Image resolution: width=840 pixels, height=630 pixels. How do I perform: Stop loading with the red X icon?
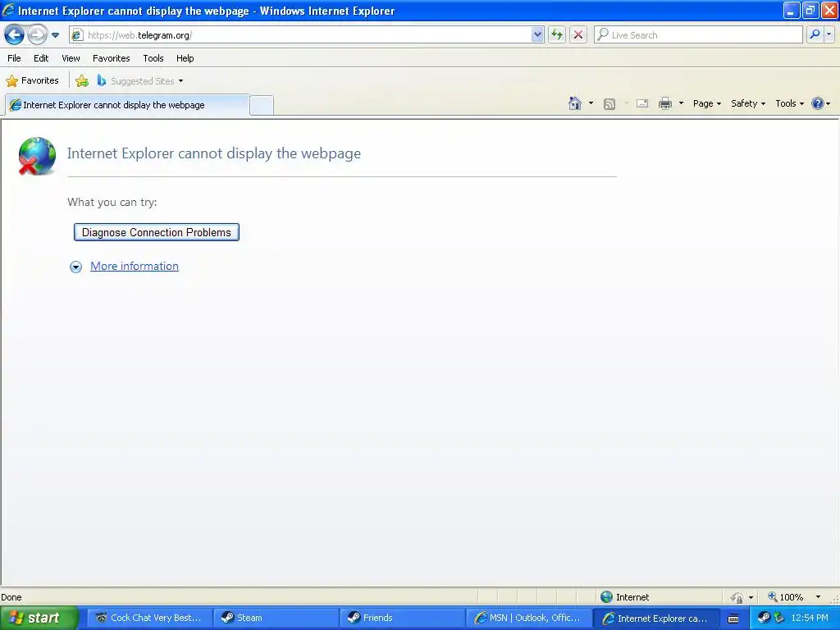tap(578, 34)
